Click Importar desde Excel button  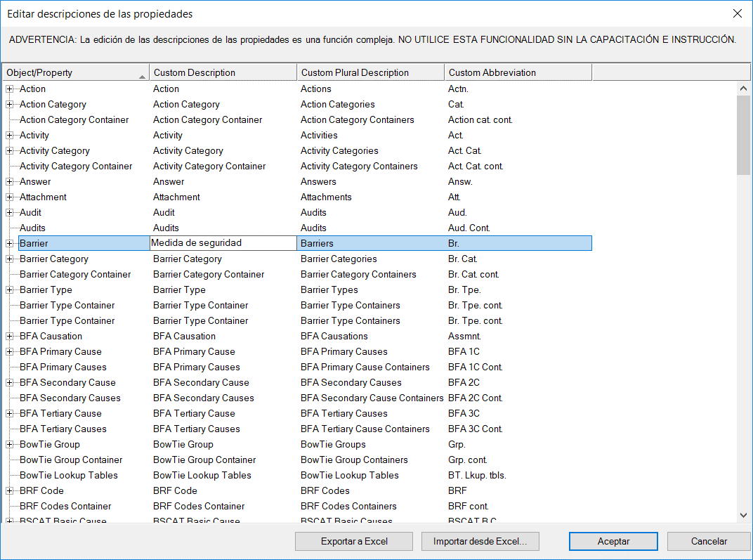click(x=485, y=542)
